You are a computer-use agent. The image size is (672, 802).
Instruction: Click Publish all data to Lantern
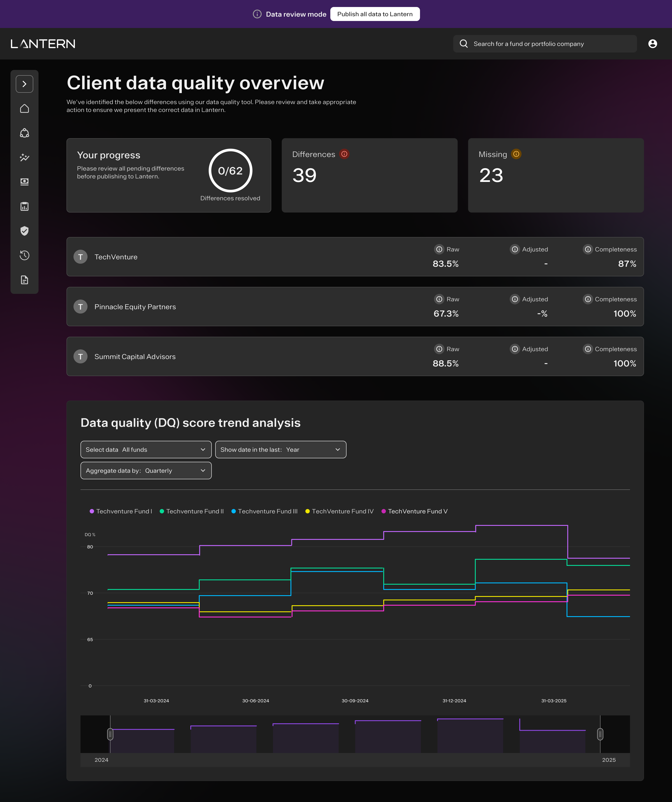click(375, 14)
